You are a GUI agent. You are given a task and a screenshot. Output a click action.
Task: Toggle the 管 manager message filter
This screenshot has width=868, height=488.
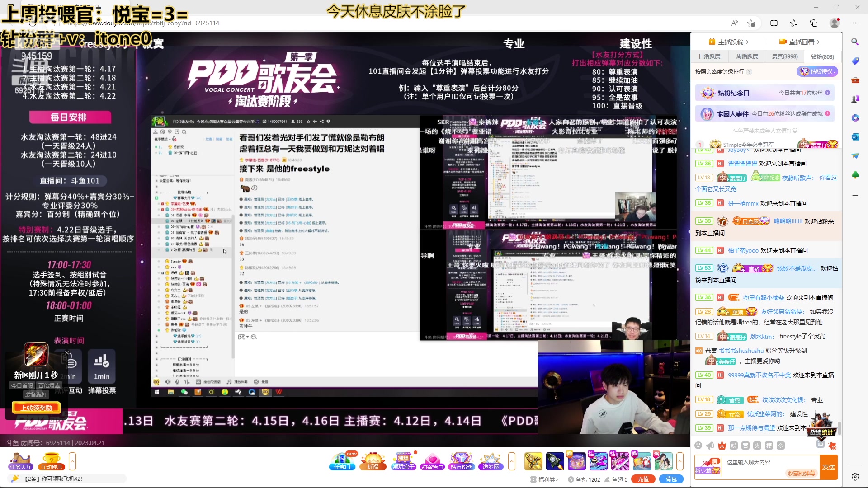[745, 446]
